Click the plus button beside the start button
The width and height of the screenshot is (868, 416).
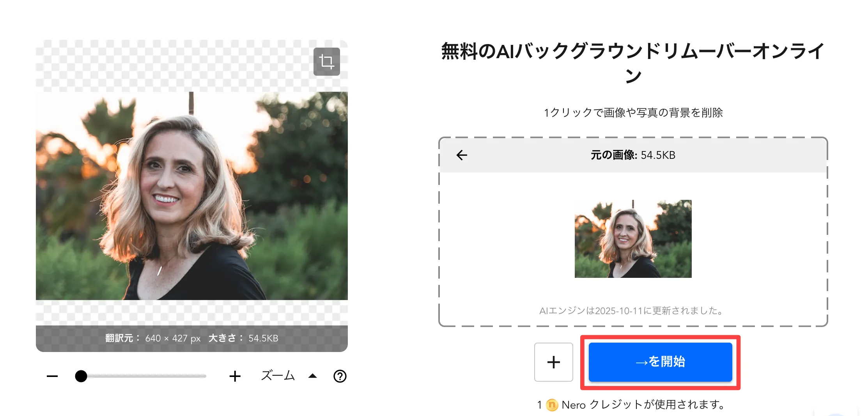(553, 362)
